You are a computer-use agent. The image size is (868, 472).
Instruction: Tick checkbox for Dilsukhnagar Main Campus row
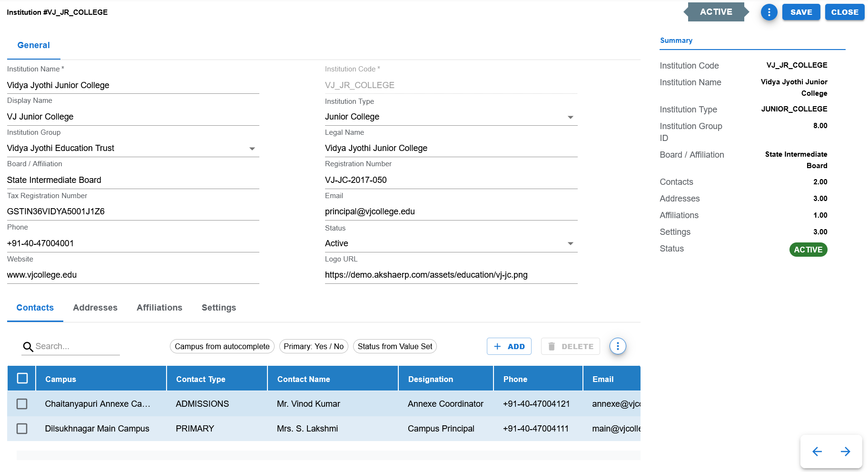click(x=22, y=429)
